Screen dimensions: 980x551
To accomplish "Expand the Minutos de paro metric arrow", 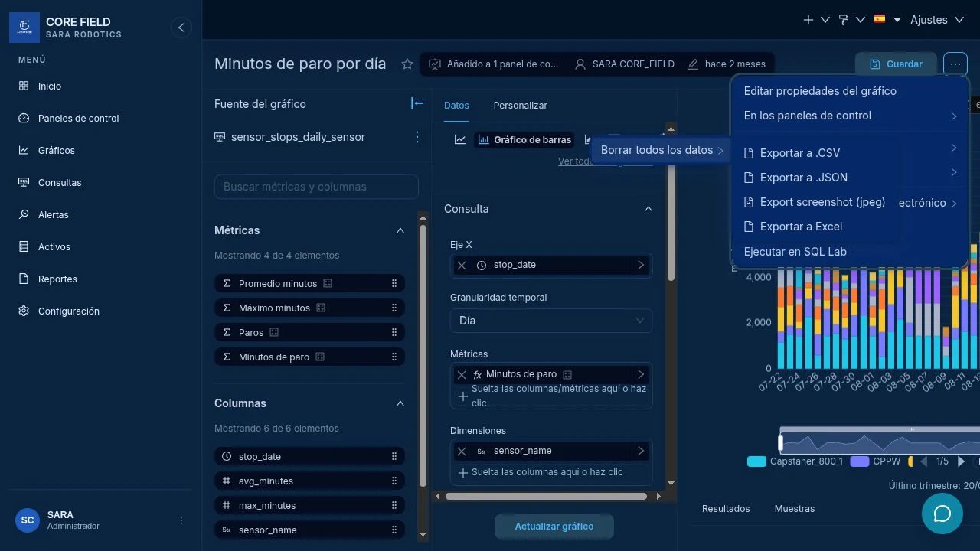I will tap(641, 375).
